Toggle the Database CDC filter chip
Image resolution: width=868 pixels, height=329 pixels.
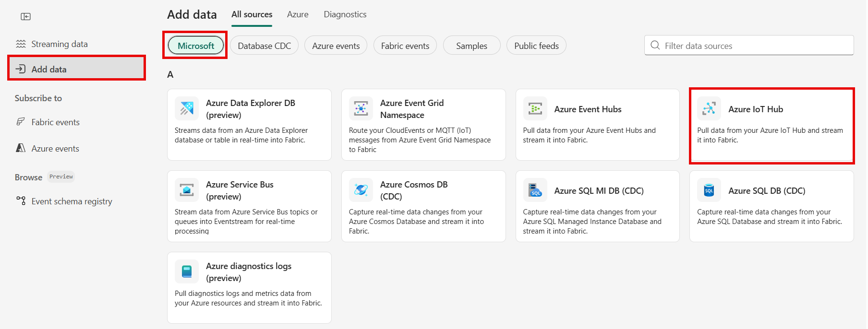pos(264,46)
